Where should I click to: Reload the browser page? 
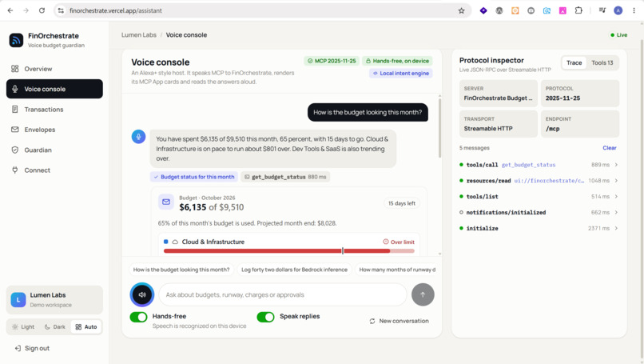[x=42, y=10]
